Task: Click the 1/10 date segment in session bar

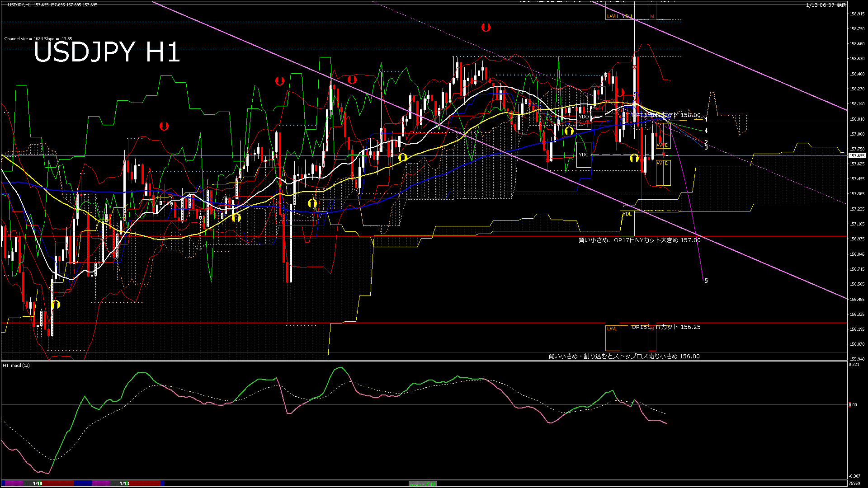Action: pos(38,483)
